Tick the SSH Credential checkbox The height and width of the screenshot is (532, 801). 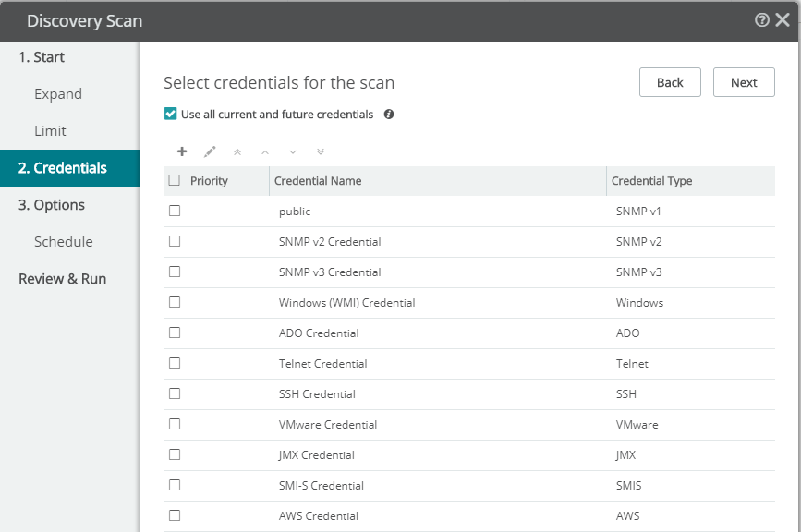[x=175, y=393]
